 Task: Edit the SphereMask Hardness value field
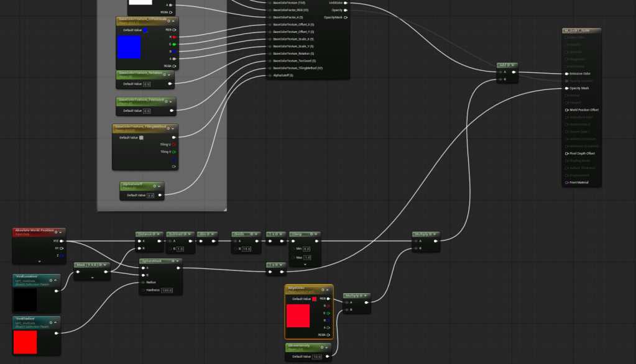tap(168, 290)
